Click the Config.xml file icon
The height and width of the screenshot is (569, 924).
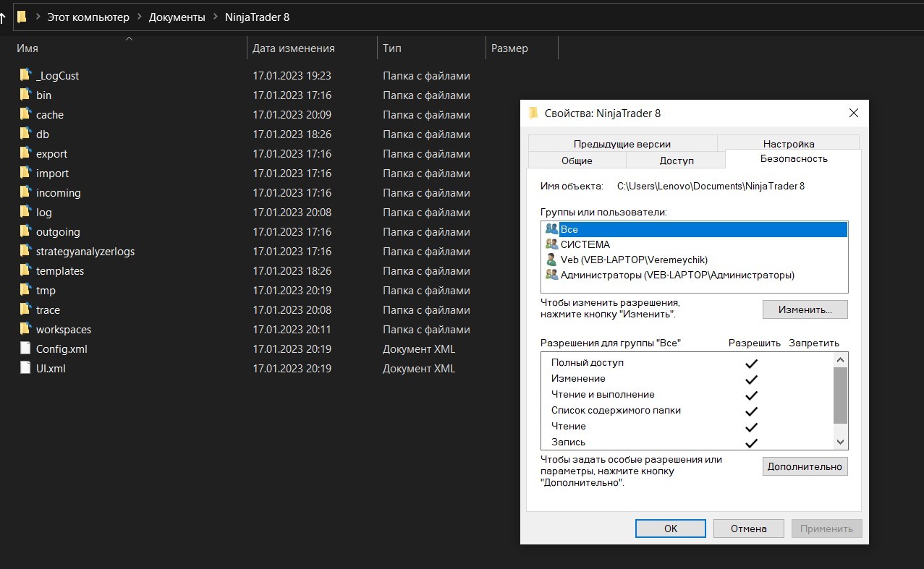coord(26,348)
